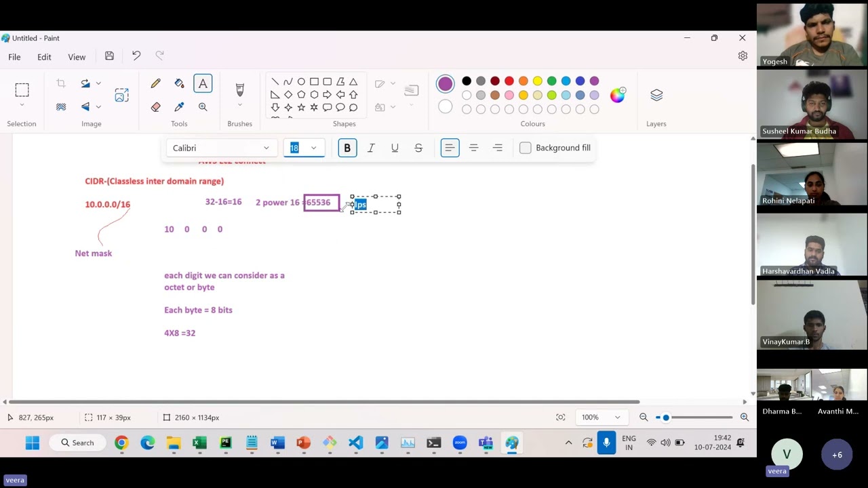
Task: Select the Diamond shape
Action: (x=288, y=94)
